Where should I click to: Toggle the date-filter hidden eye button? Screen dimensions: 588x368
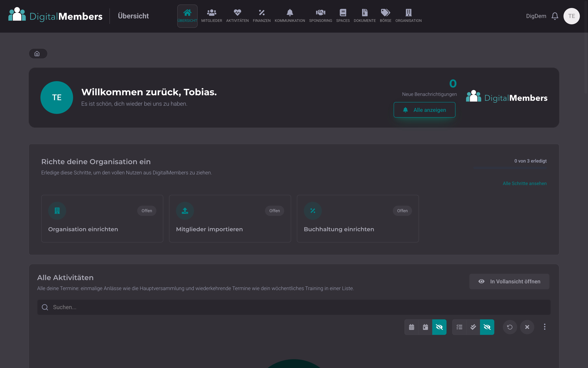click(439, 327)
